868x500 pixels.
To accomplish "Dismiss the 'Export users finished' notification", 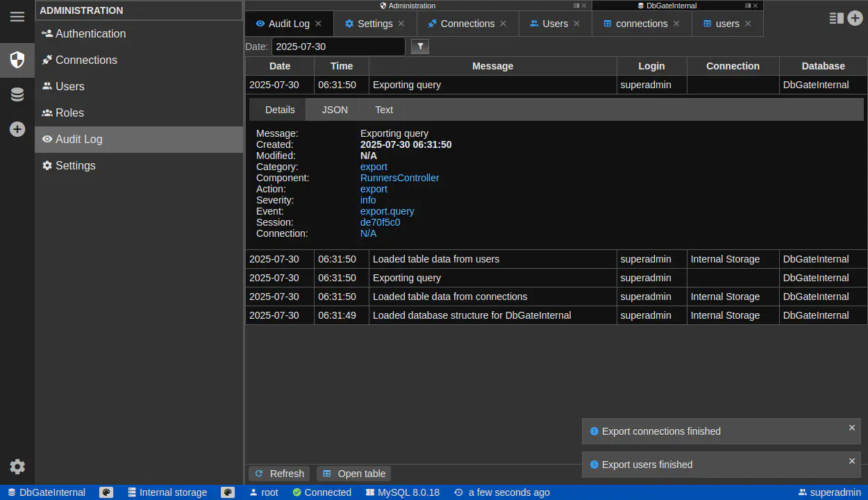I will 852,461.
